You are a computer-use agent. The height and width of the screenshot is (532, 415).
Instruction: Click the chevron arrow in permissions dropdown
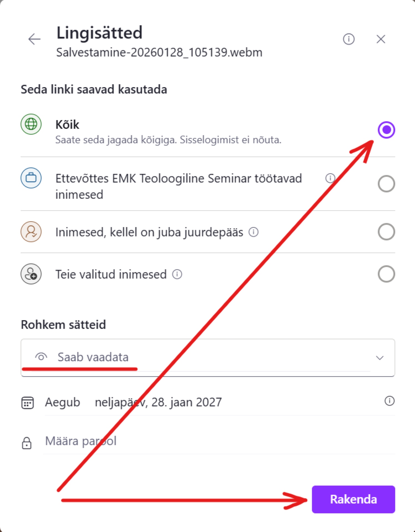pos(380,358)
